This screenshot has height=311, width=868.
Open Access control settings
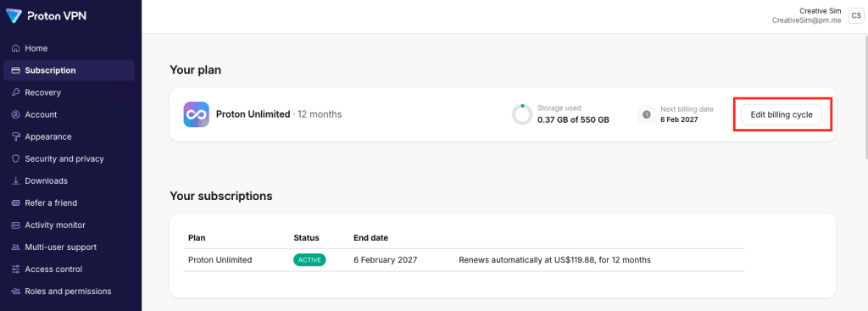point(70,269)
